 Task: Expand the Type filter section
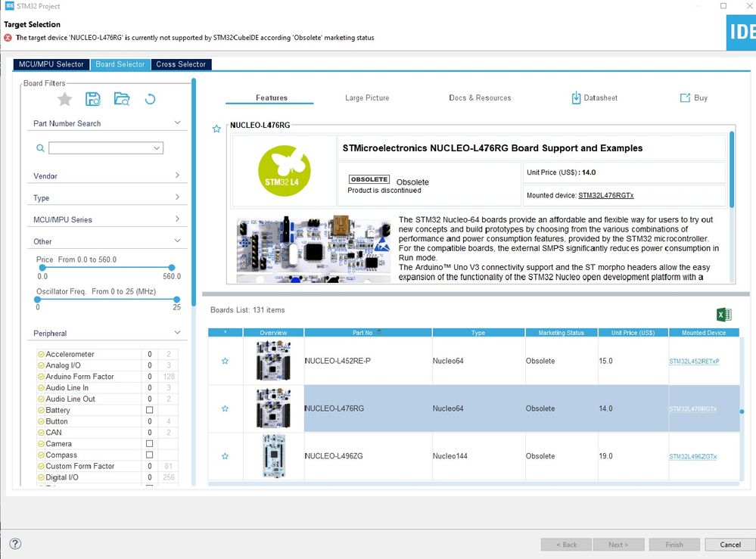(177, 197)
